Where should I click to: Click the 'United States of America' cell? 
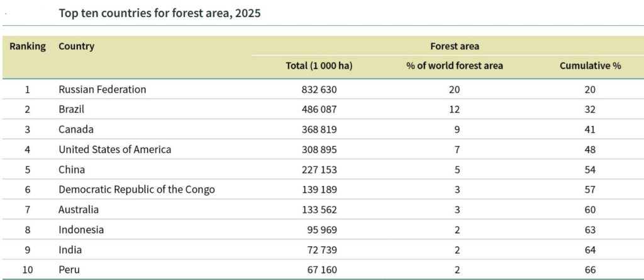point(114,149)
